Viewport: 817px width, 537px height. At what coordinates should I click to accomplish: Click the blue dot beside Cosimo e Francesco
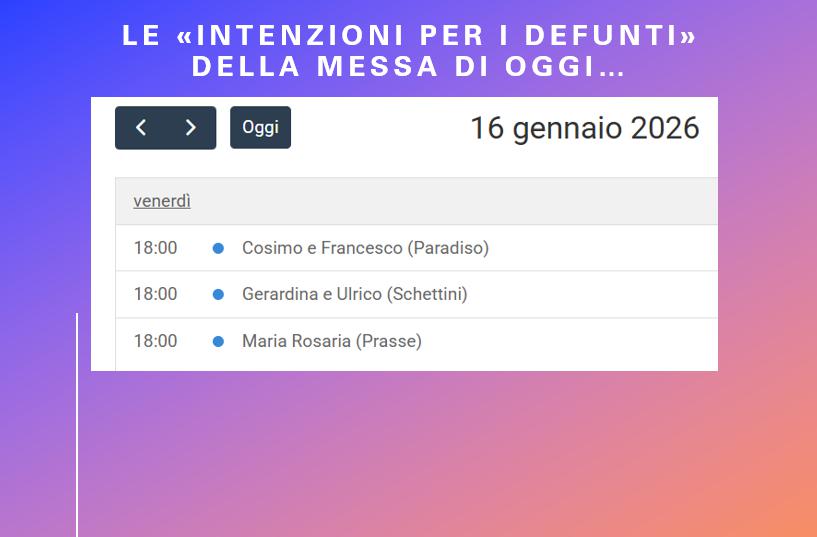click(218, 248)
